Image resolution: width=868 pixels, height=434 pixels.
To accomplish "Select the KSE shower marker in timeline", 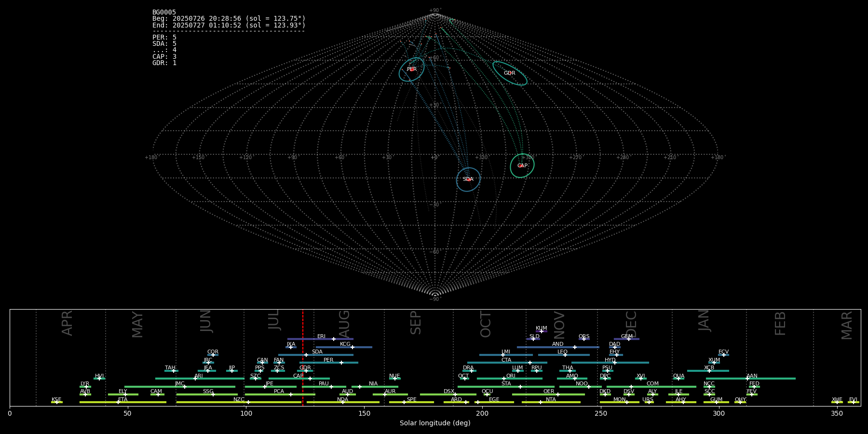I will [x=57, y=402].
